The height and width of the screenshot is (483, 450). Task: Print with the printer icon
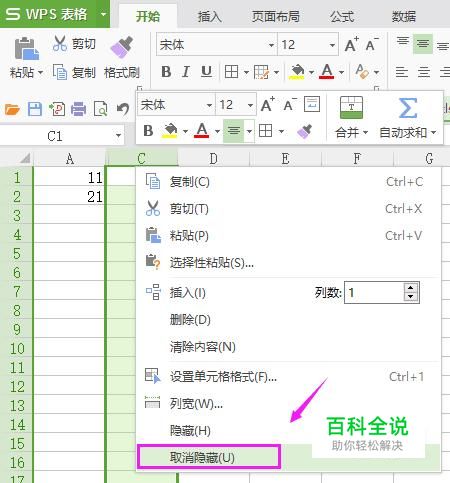pos(79,109)
